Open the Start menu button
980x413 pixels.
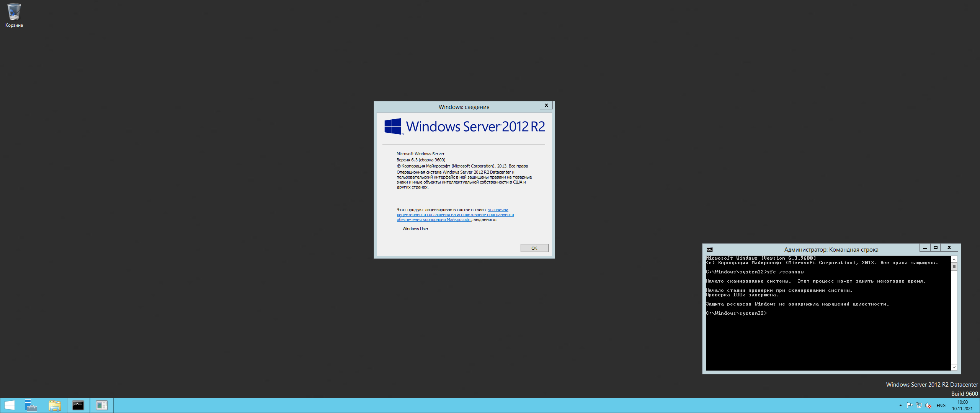9,405
